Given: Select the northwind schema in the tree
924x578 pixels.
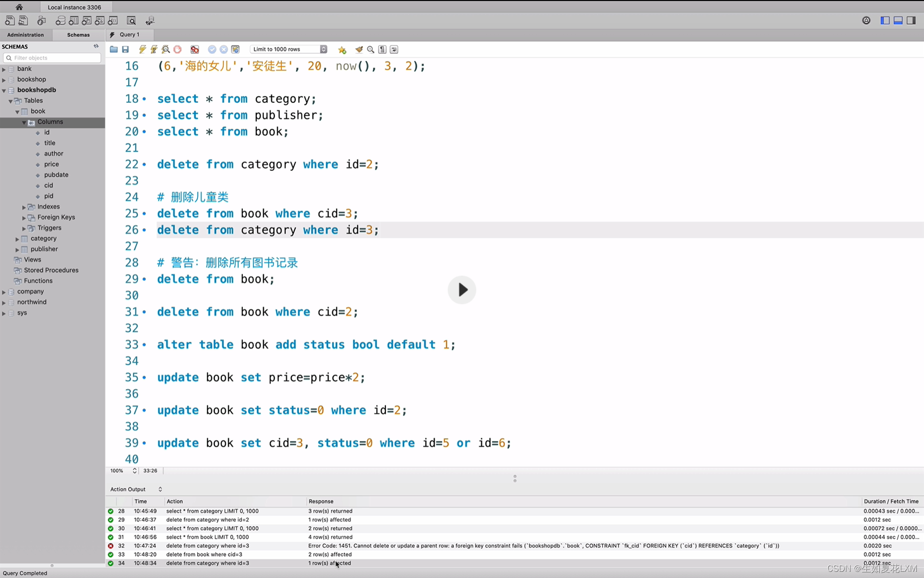Looking at the screenshot, I should [32, 302].
